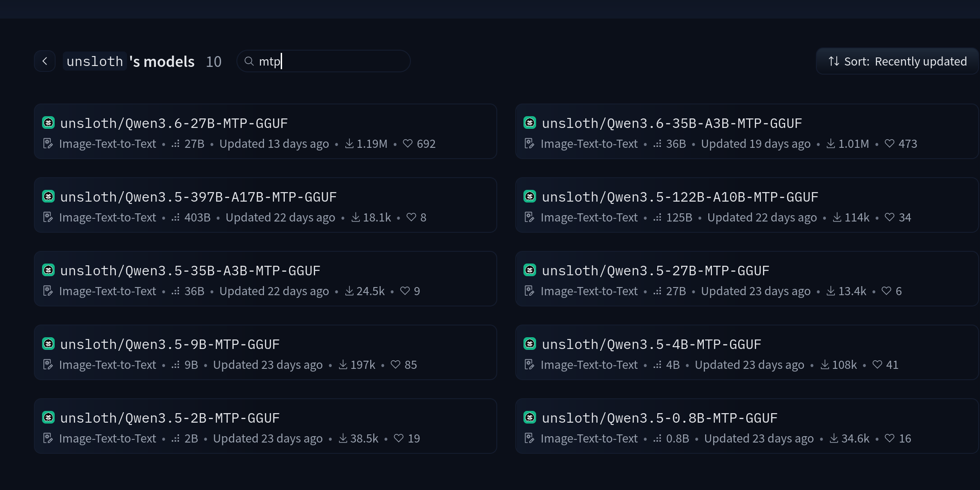This screenshot has height=490, width=980.
Task: Click the download icon on the Qwen3.5-2B-MTP-GGUF card
Action: pyautogui.click(x=343, y=438)
